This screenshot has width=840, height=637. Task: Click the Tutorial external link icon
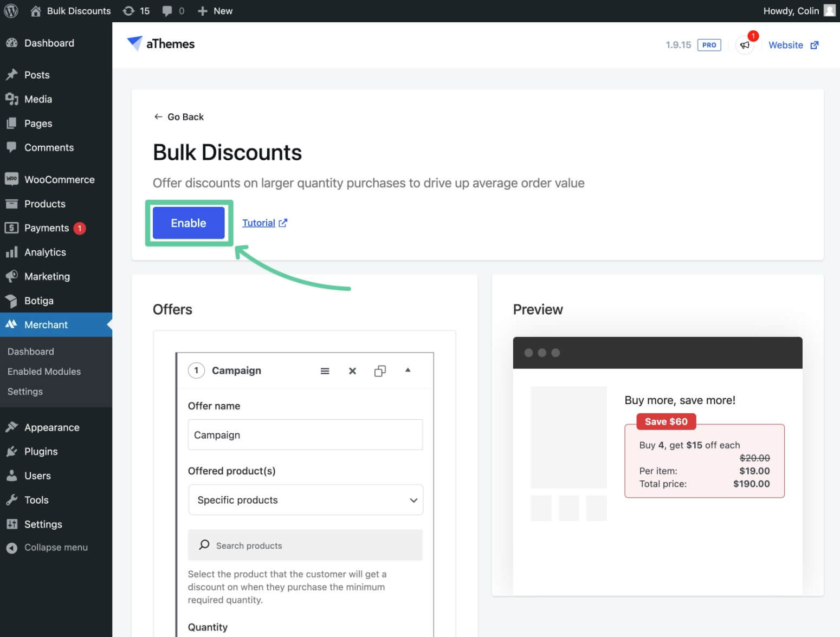[282, 223]
